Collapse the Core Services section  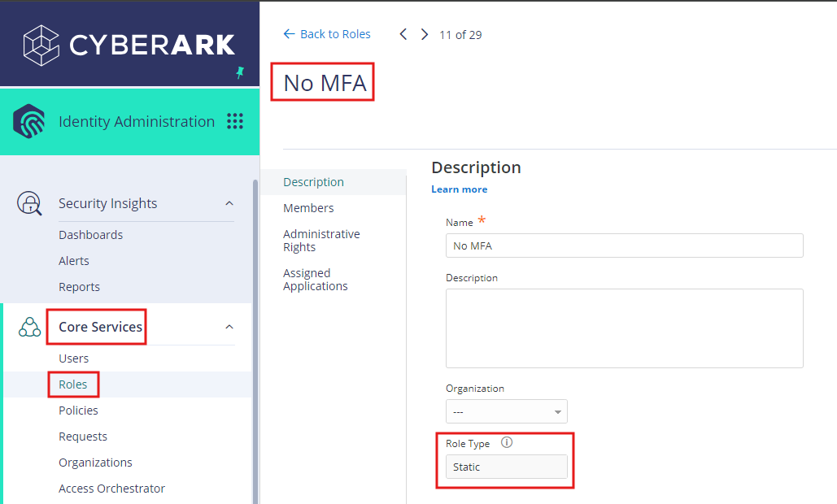tap(229, 326)
